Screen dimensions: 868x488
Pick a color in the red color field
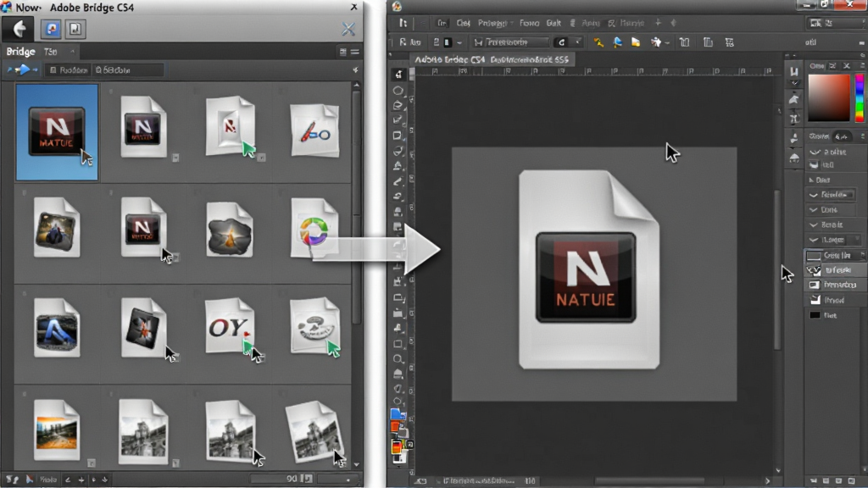829,98
